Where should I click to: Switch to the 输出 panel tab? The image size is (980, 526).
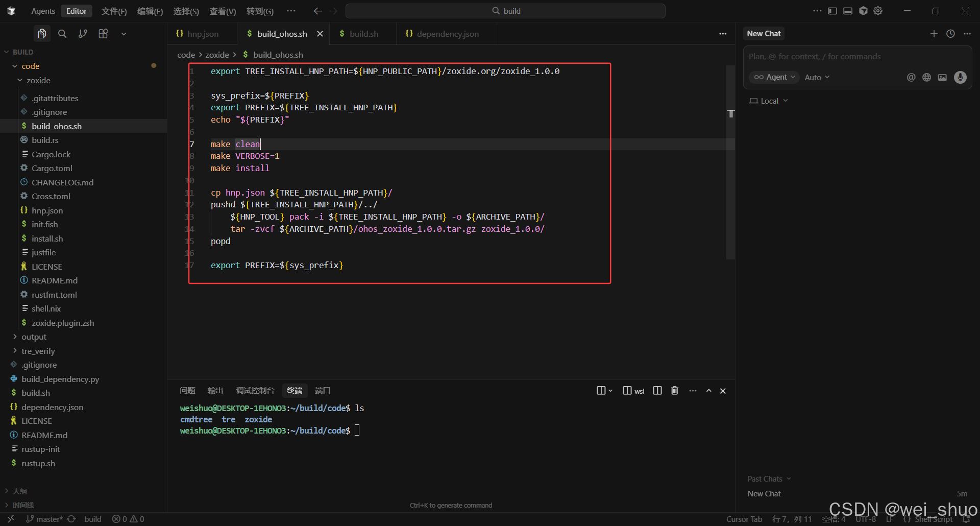(215, 391)
